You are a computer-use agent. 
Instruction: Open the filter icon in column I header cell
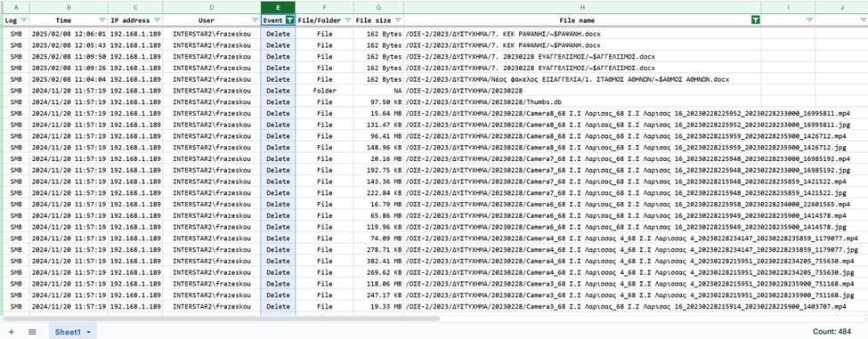[x=809, y=20]
